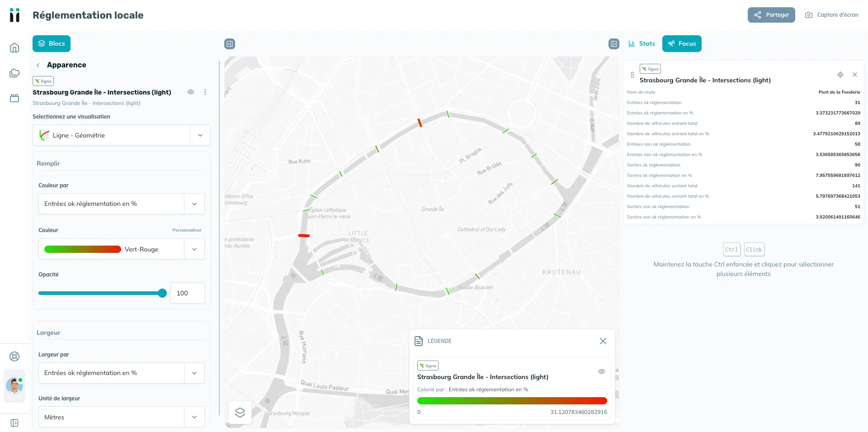
Task: Click the user avatar picture
Action: click(x=14, y=386)
